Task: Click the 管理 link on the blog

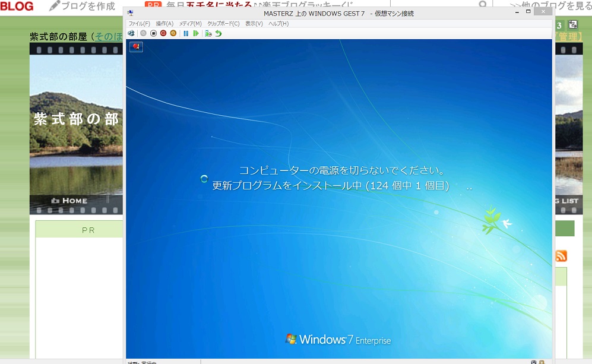Action: click(x=568, y=37)
